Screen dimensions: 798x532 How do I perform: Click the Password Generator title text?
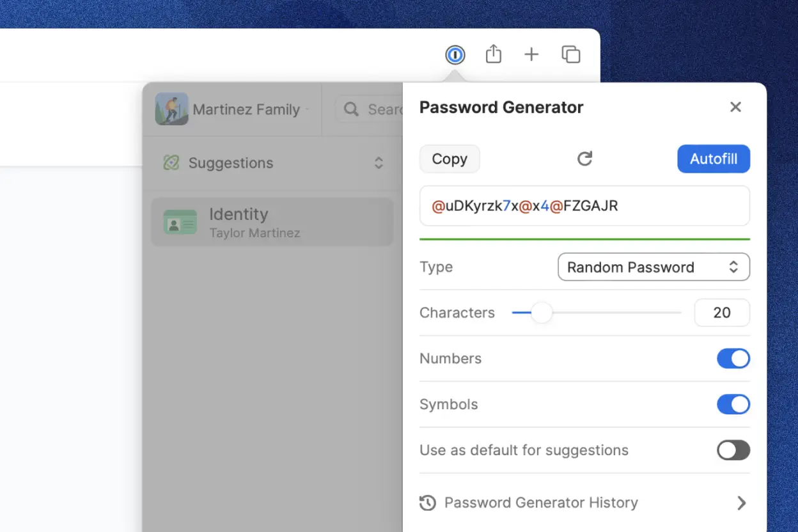coord(501,107)
